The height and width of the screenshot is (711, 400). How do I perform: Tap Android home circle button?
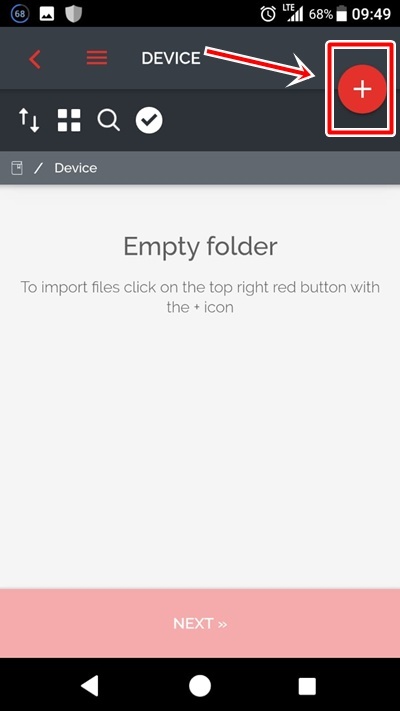point(200,687)
